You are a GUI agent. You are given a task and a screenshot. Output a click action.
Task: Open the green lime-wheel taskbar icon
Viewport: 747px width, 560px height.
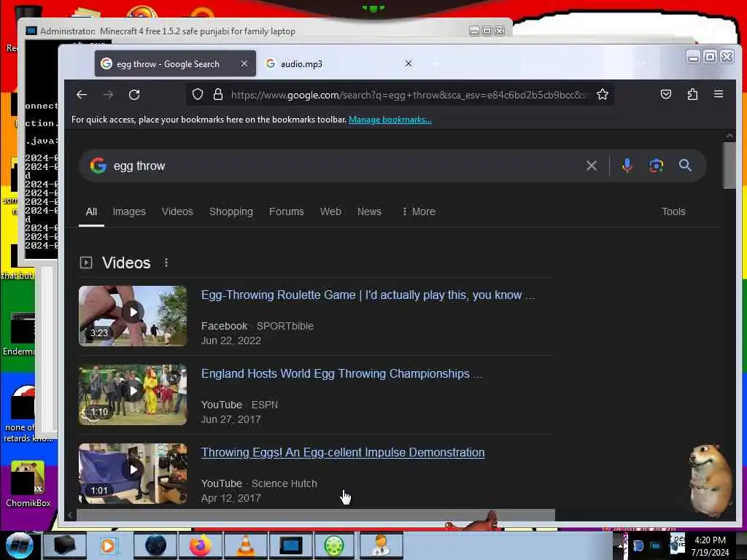click(334, 545)
